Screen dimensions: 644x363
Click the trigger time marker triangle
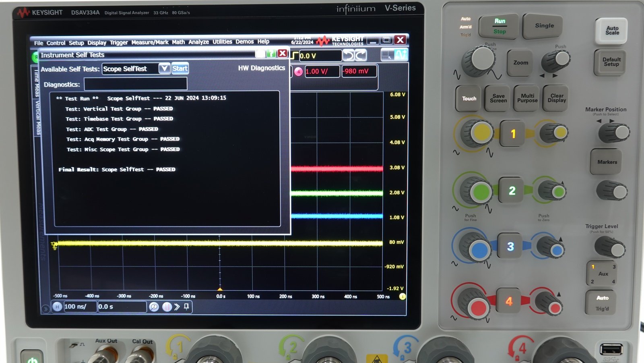pos(220,289)
